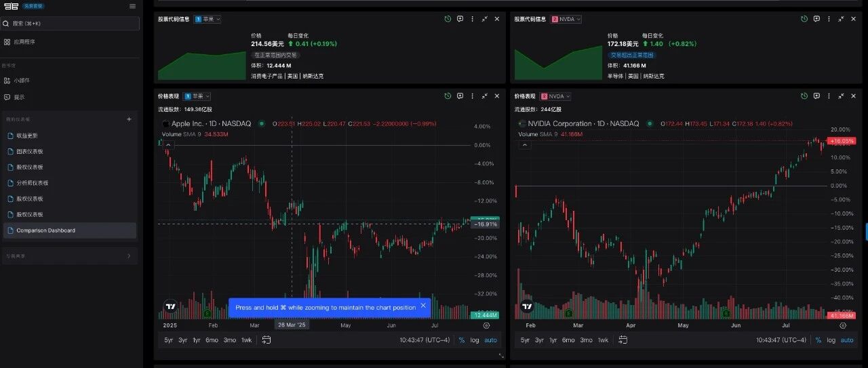868x368 pixels.
Task: Click Apple Inc. chart symbol title
Action: (x=211, y=124)
